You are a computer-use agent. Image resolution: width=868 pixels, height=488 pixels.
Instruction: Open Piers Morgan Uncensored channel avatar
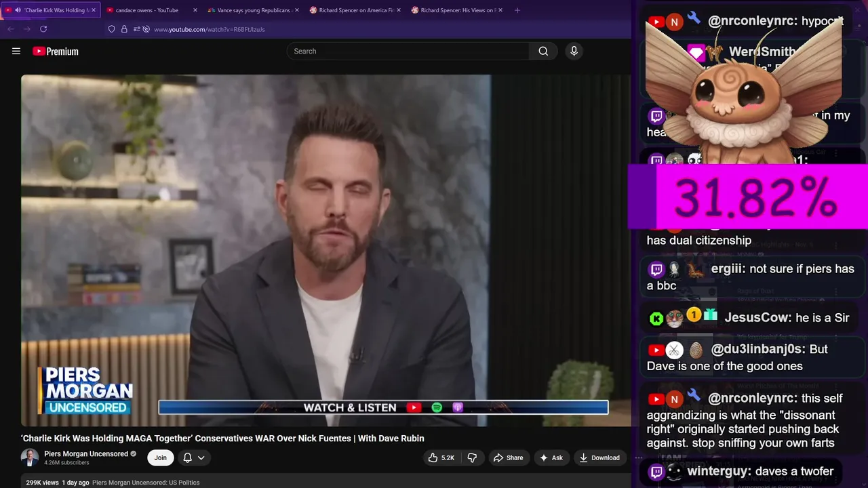pos(30,457)
